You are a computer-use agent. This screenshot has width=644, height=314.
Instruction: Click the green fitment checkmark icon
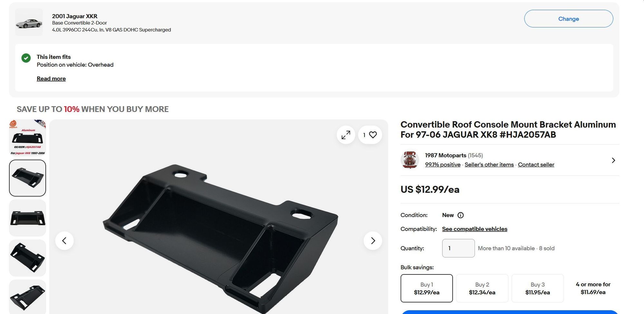26,58
